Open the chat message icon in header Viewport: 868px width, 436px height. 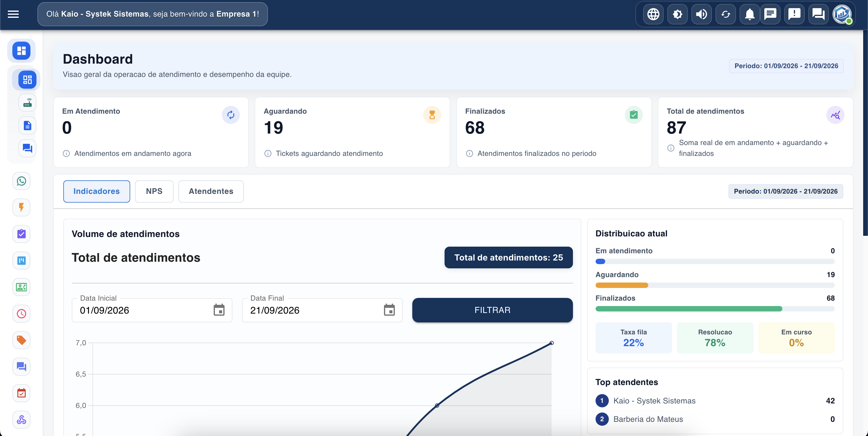coord(770,14)
